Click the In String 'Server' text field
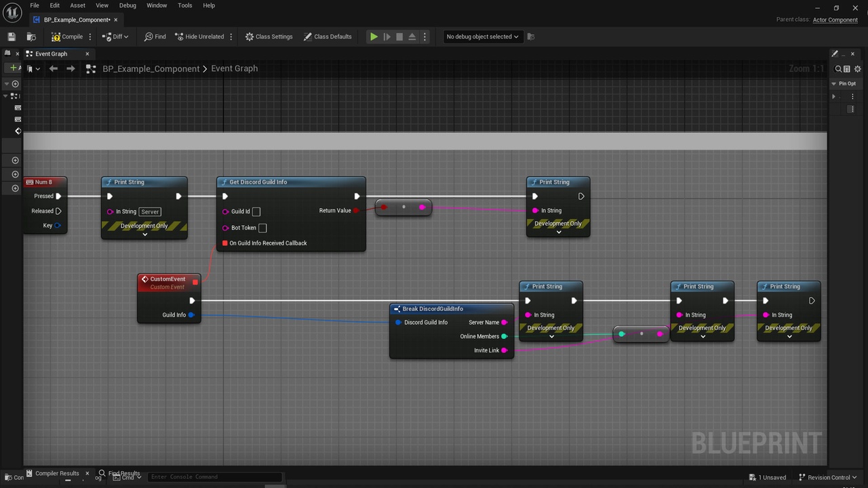This screenshot has width=868, height=488. (150, 211)
